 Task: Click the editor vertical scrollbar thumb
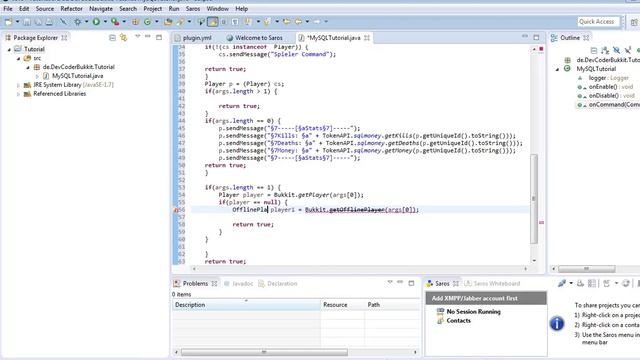pyautogui.click(x=534, y=199)
